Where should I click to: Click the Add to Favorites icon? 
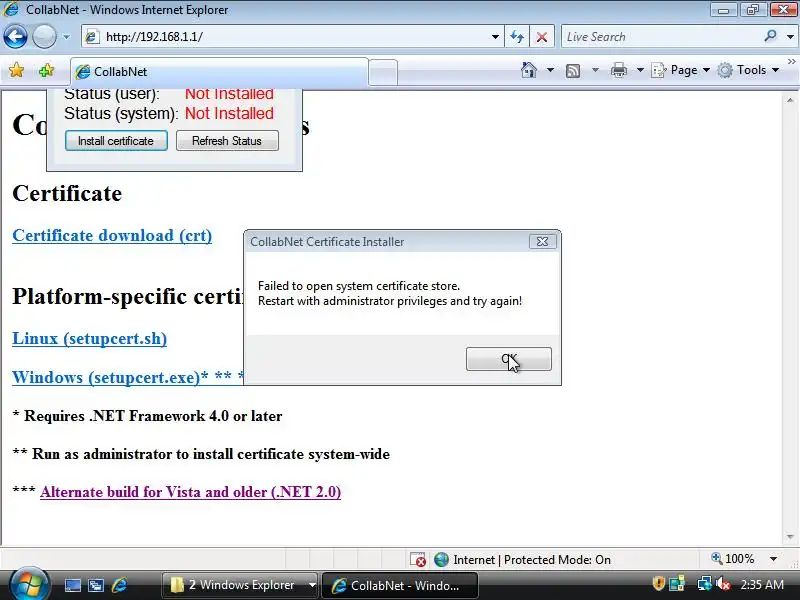46,70
